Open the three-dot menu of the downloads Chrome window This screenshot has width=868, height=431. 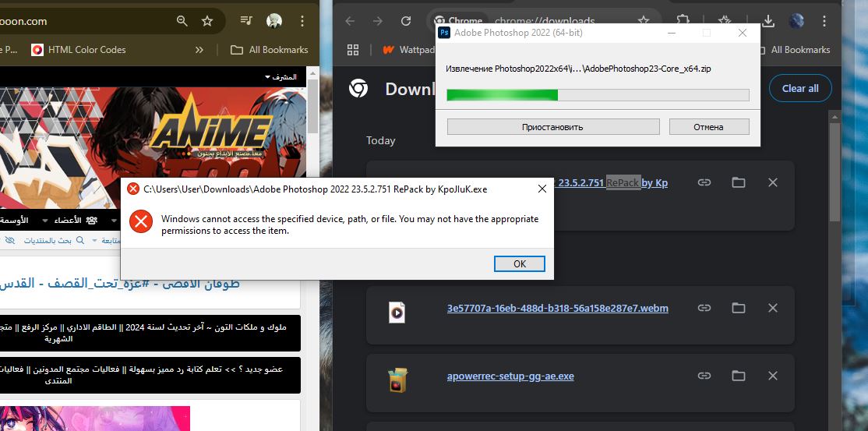[x=824, y=21]
